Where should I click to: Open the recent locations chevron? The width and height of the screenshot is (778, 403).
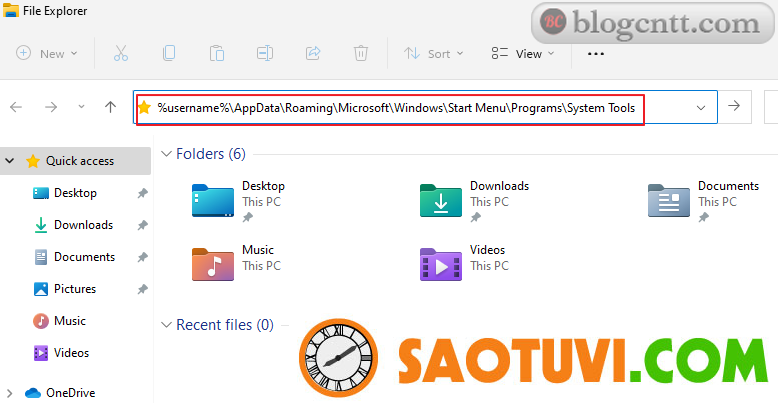[x=81, y=107]
